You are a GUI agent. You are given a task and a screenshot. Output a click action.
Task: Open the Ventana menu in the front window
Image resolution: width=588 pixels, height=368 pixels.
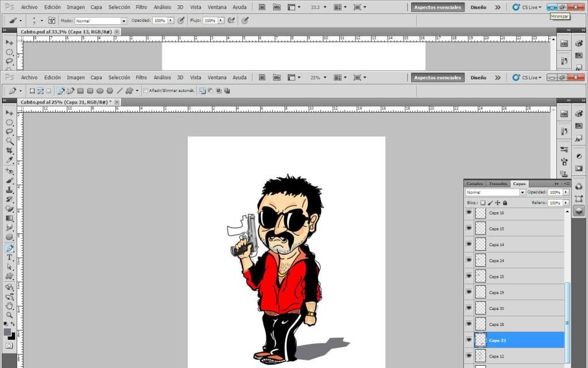[x=217, y=78]
